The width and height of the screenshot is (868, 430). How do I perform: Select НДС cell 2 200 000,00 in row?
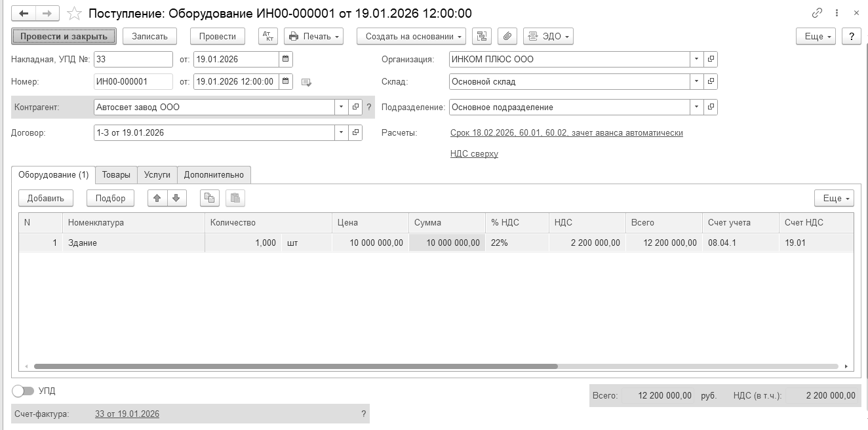(587, 243)
